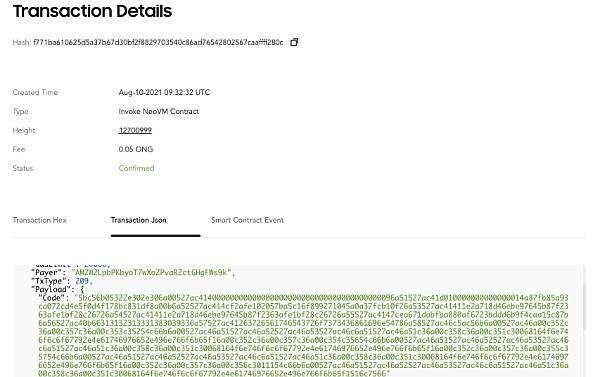Click the "Payer" key in JSON
Viewport: 600px width, 377px height.
click(46, 273)
